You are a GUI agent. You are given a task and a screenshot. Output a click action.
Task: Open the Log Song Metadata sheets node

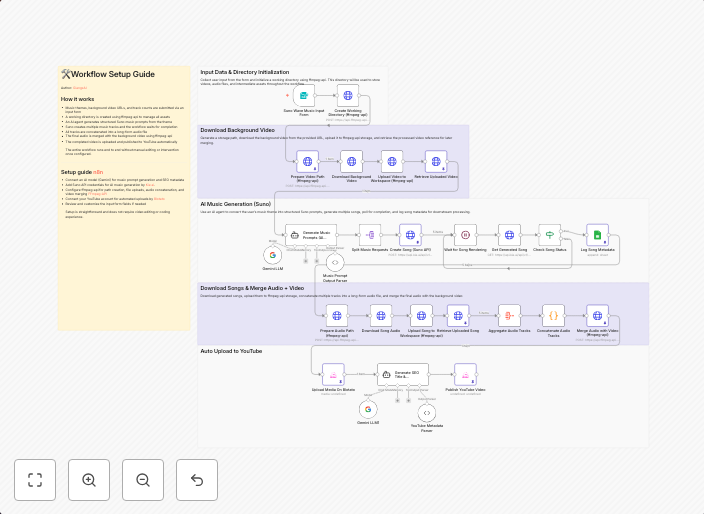597,234
